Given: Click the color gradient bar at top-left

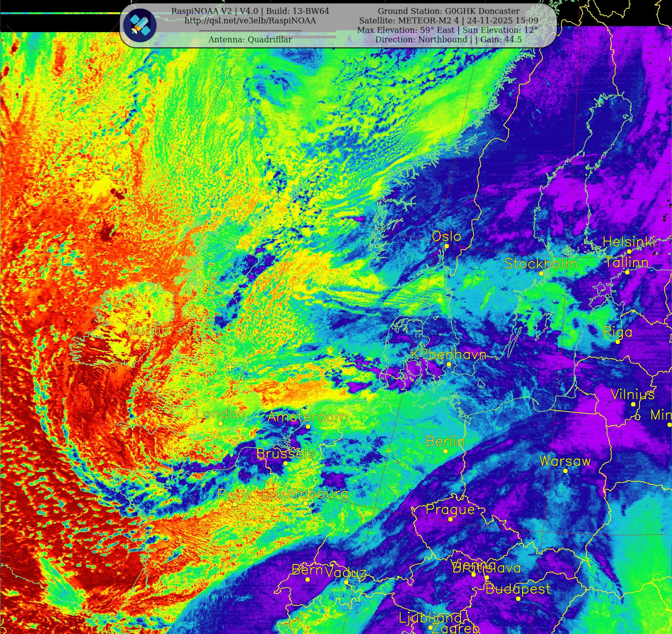Looking at the screenshot, I should pyautogui.click(x=61, y=13).
